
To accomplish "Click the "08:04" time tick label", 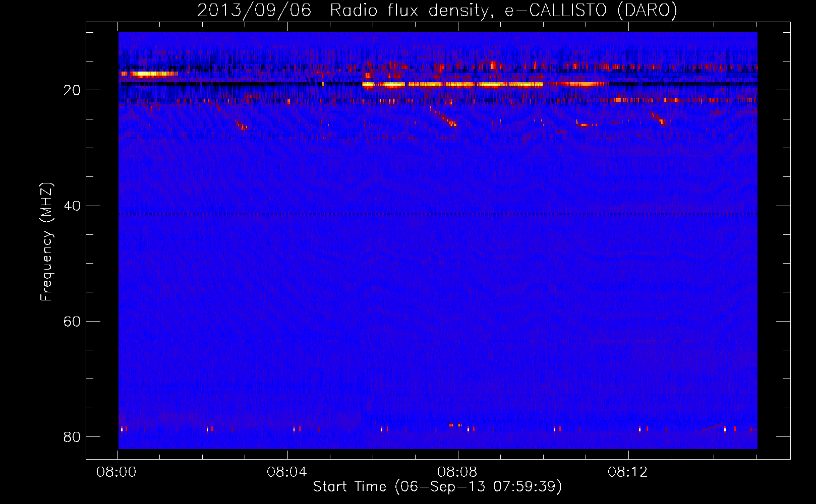I will click(x=287, y=472).
